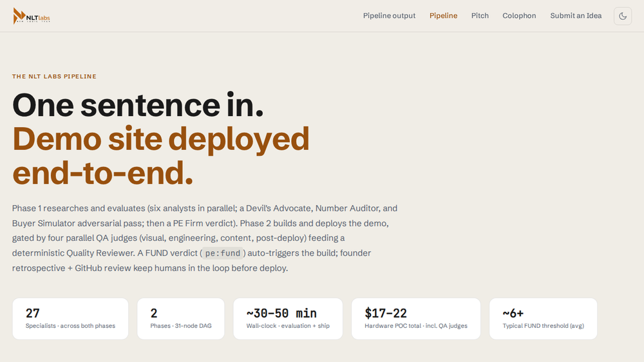Screen dimensions: 644x362
Task: Open the Pipeline output page
Action: [389, 15]
